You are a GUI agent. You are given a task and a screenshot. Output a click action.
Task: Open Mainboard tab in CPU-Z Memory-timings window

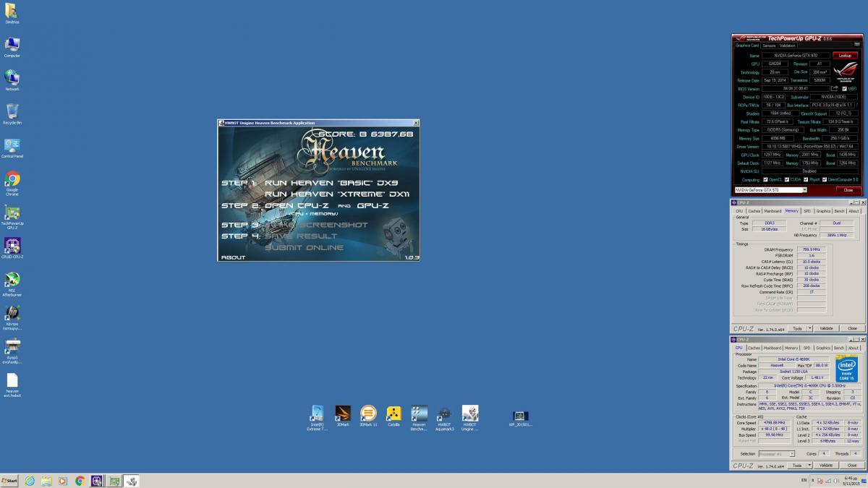pos(773,211)
